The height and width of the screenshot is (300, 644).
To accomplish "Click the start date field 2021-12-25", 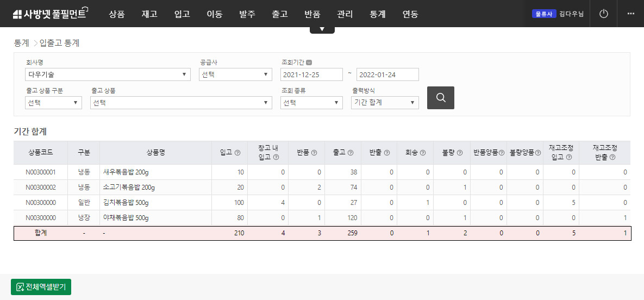I will 311,74.
